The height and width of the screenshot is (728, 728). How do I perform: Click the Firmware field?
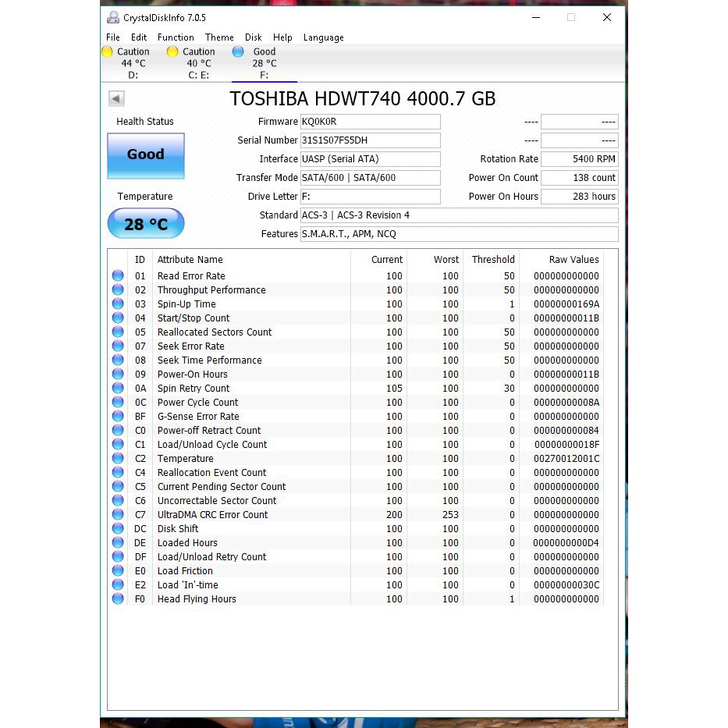pyautogui.click(x=370, y=122)
